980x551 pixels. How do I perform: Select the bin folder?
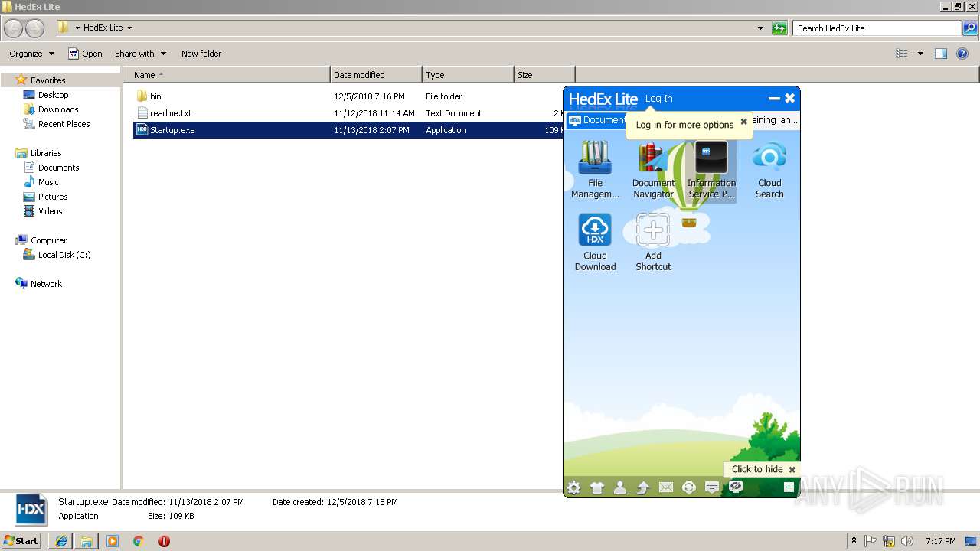tap(155, 96)
